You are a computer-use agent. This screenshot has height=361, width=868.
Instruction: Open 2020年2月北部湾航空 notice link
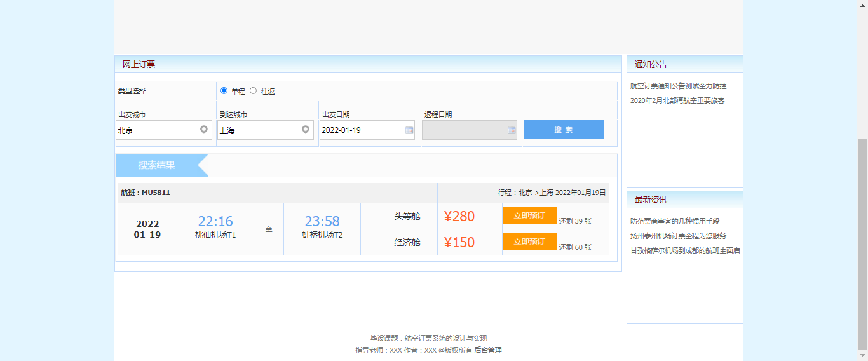(x=677, y=100)
